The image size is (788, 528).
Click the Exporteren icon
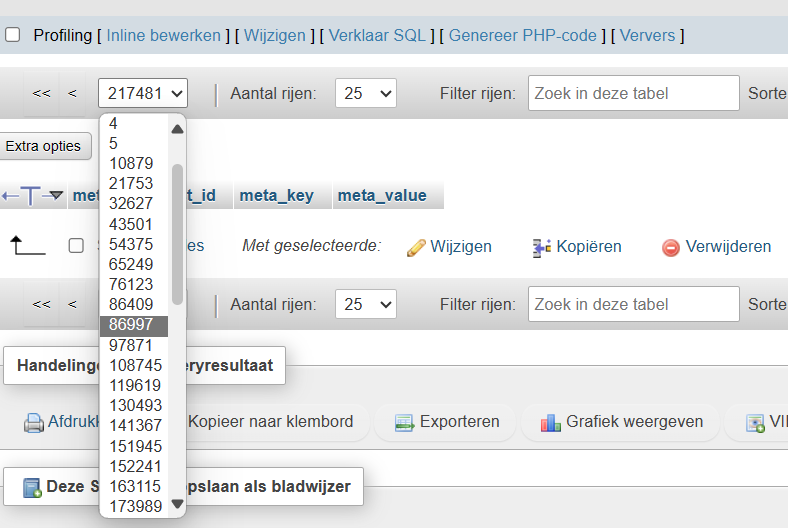[x=404, y=422]
